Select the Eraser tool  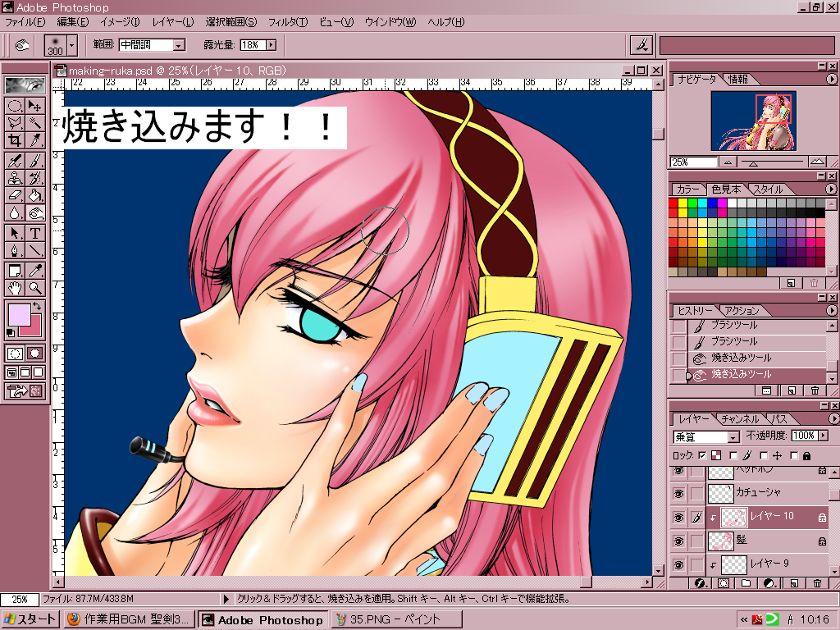click(x=15, y=195)
